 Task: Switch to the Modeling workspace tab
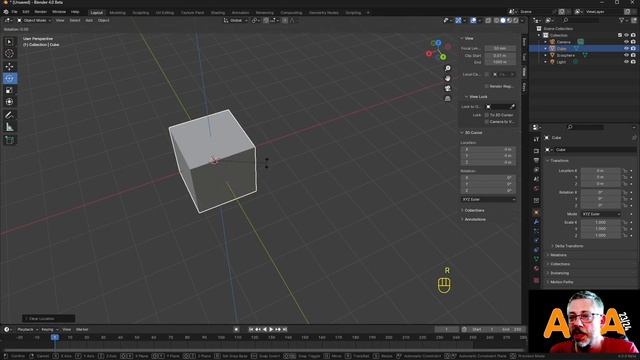pos(118,13)
